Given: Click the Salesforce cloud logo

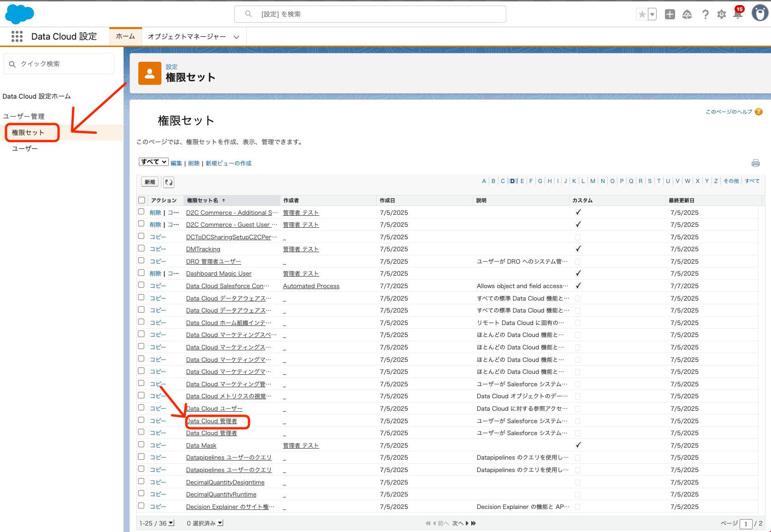Looking at the screenshot, I should click(x=19, y=14).
